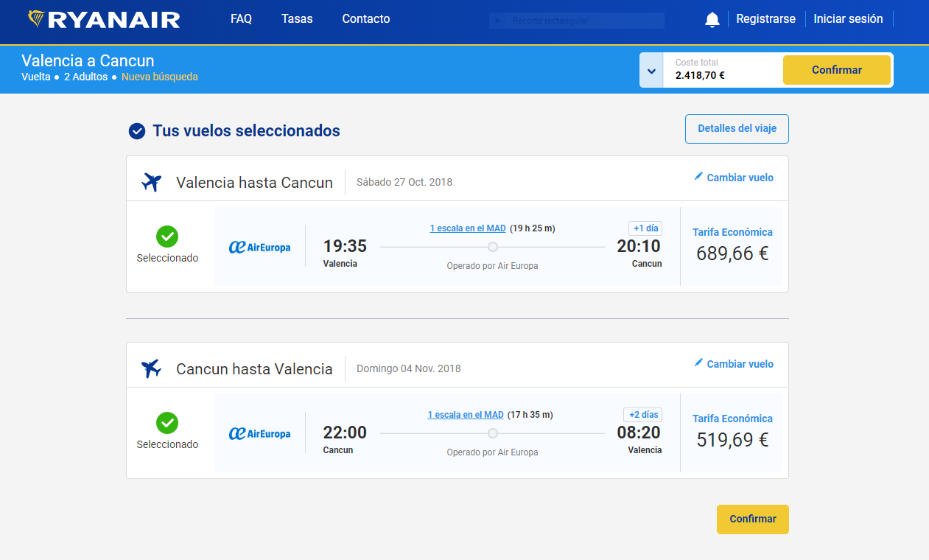The height and width of the screenshot is (560, 929).
Task: Click the 08:20 arrival time
Action: (x=639, y=433)
